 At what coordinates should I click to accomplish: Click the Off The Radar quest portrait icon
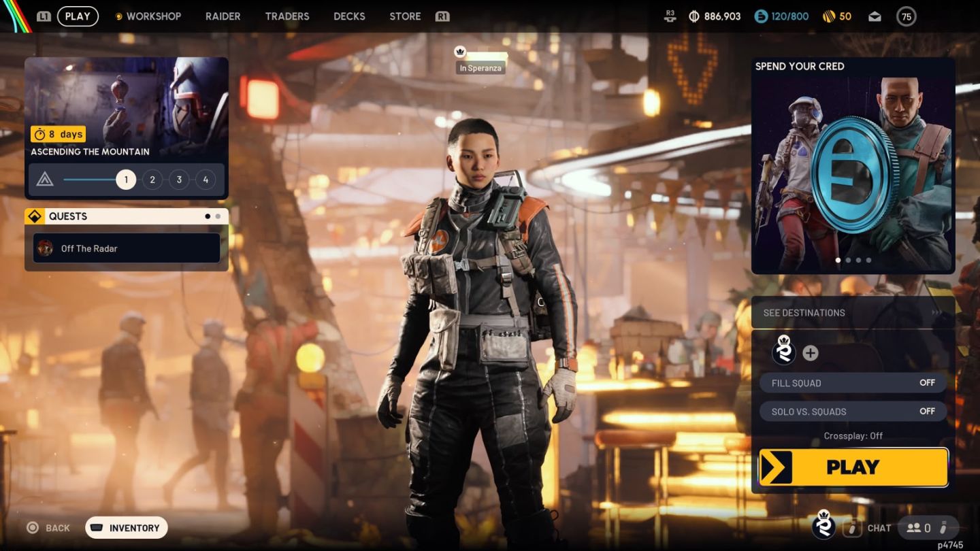pyautogui.click(x=46, y=248)
